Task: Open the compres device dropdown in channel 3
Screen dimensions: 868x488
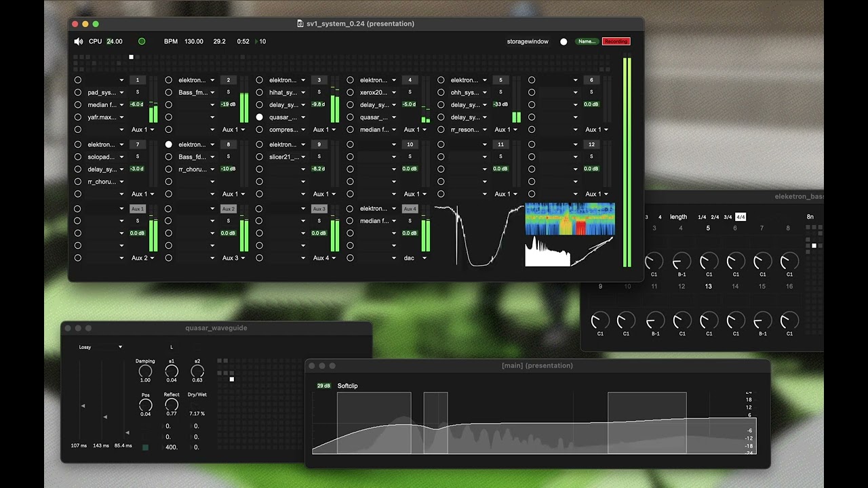Action: point(288,129)
